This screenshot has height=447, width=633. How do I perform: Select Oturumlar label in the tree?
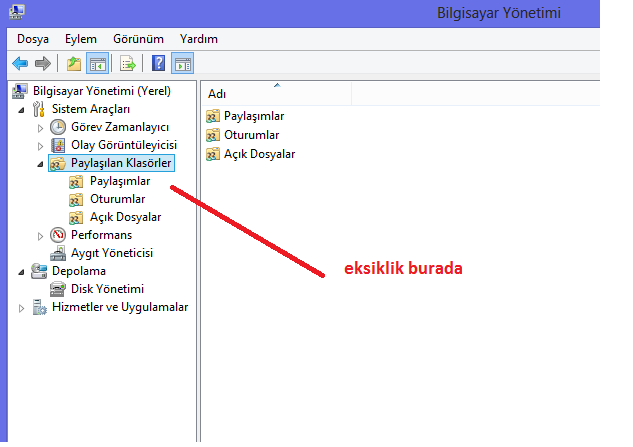(117, 199)
